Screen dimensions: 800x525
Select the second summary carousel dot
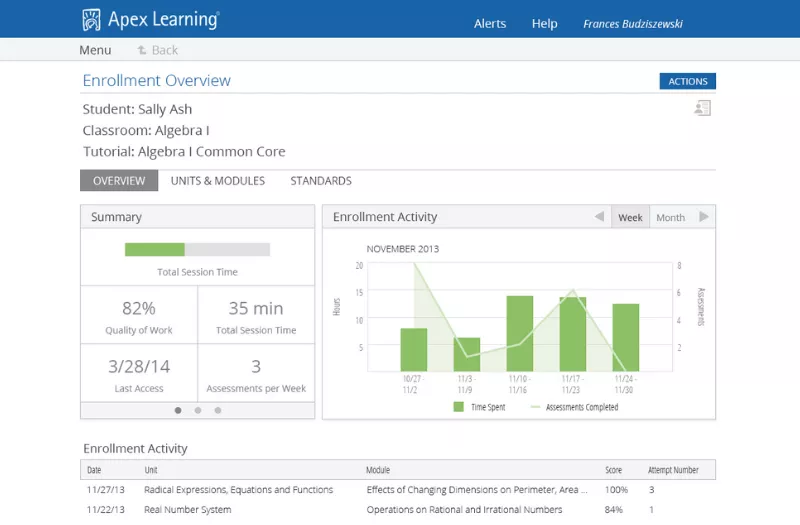point(198,410)
